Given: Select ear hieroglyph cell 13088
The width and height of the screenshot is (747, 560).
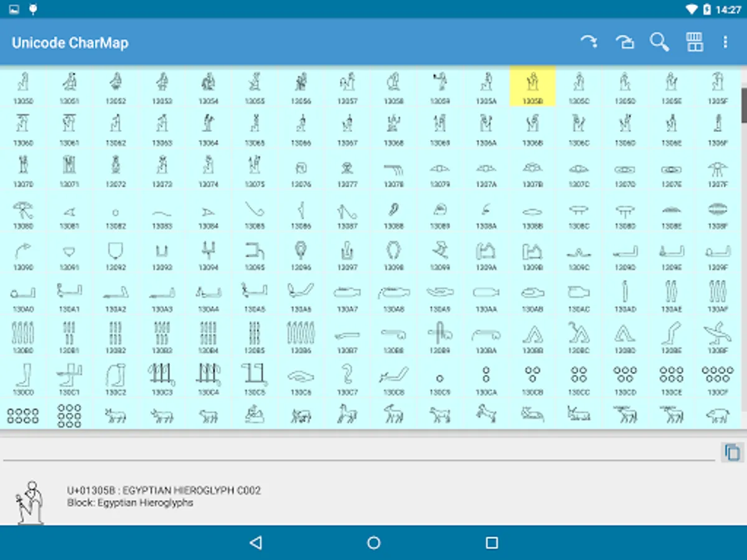Looking at the screenshot, I should tap(394, 212).
